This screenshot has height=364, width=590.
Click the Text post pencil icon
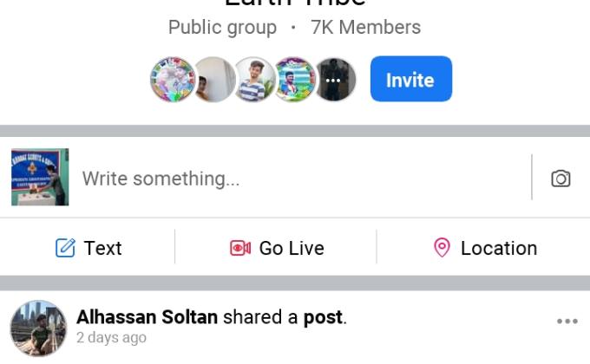65,248
